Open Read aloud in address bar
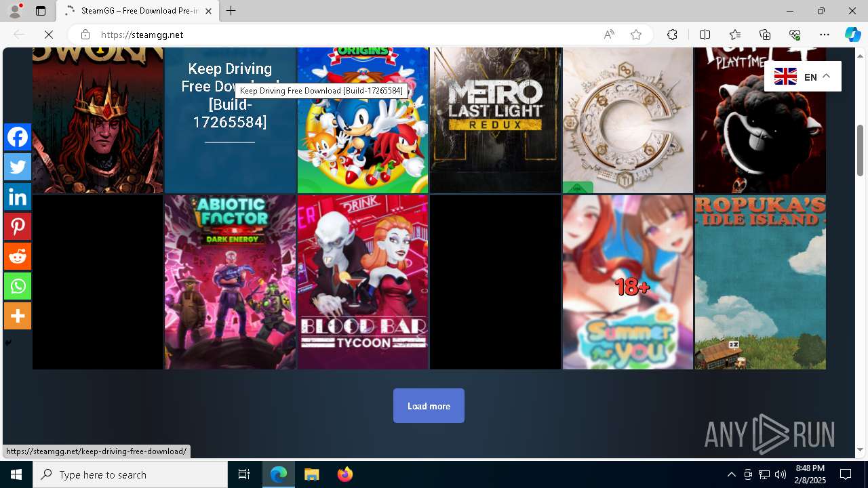Image resolution: width=868 pixels, height=488 pixels. click(609, 35)
